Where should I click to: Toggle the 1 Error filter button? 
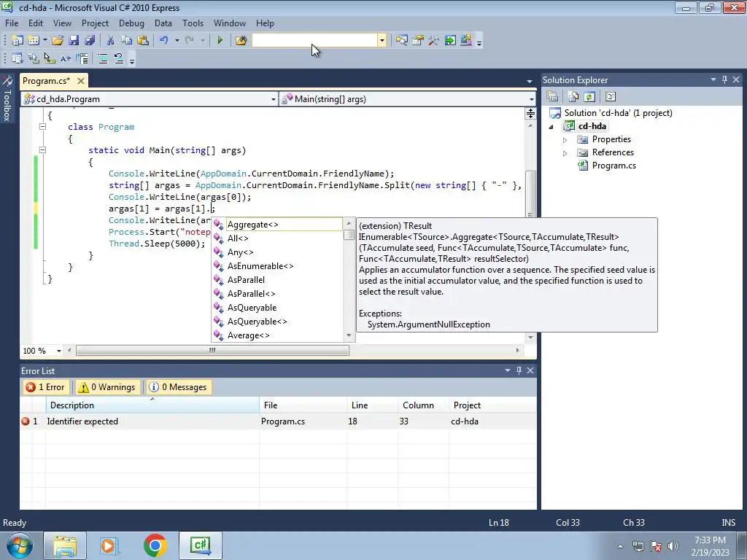(x=45, y=387)
